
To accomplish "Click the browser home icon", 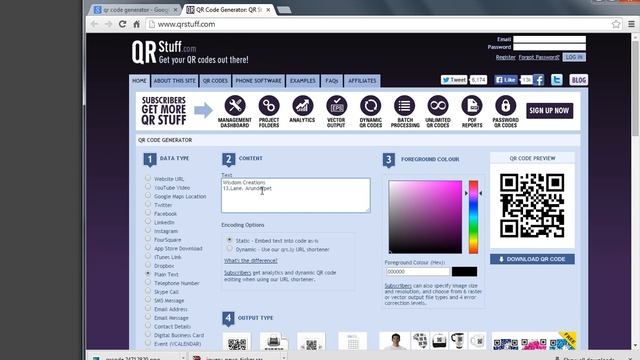I will pos(136,24).
